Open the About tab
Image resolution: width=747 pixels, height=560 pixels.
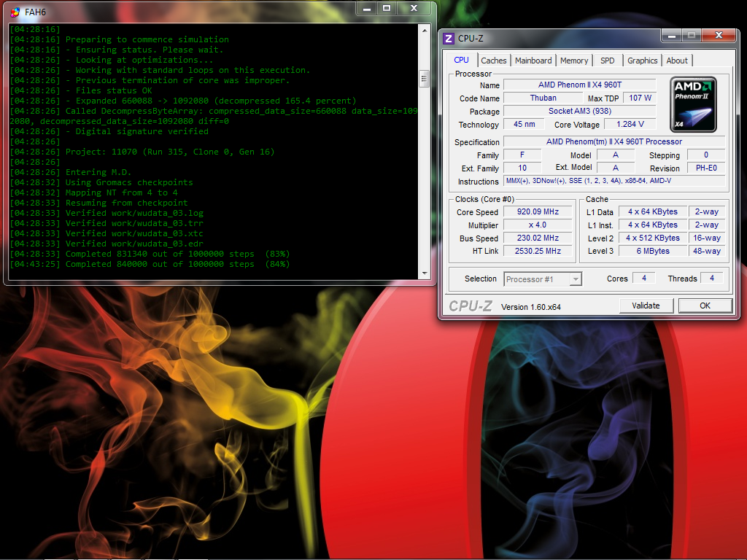click(x=677, y=61)
